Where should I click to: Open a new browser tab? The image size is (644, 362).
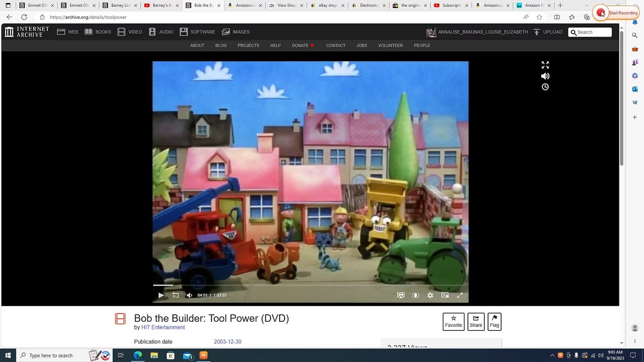pyautogui.click(x=560, y=6)
